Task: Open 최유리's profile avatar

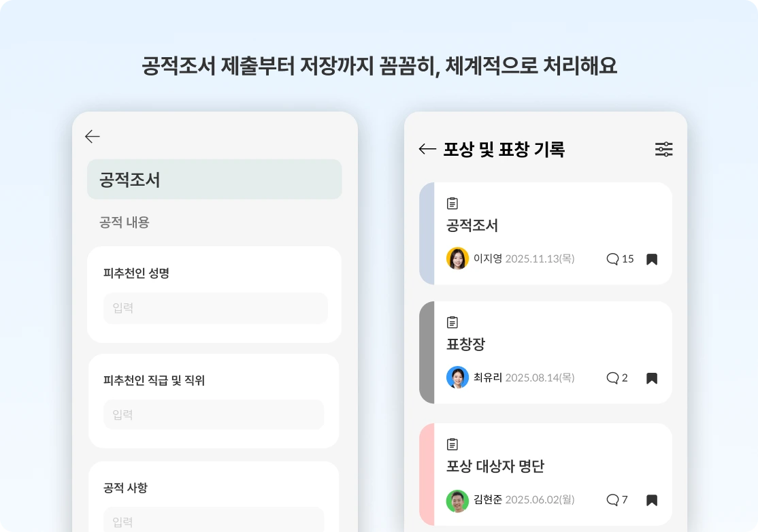Action: coord(457,378)
